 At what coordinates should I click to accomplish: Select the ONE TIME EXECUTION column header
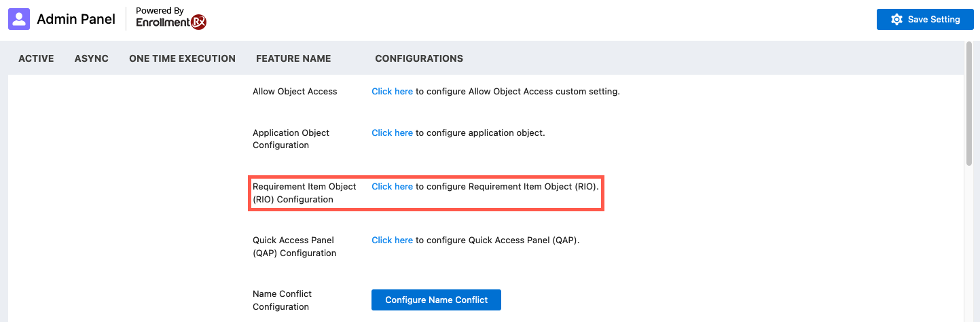coord(182,58)
